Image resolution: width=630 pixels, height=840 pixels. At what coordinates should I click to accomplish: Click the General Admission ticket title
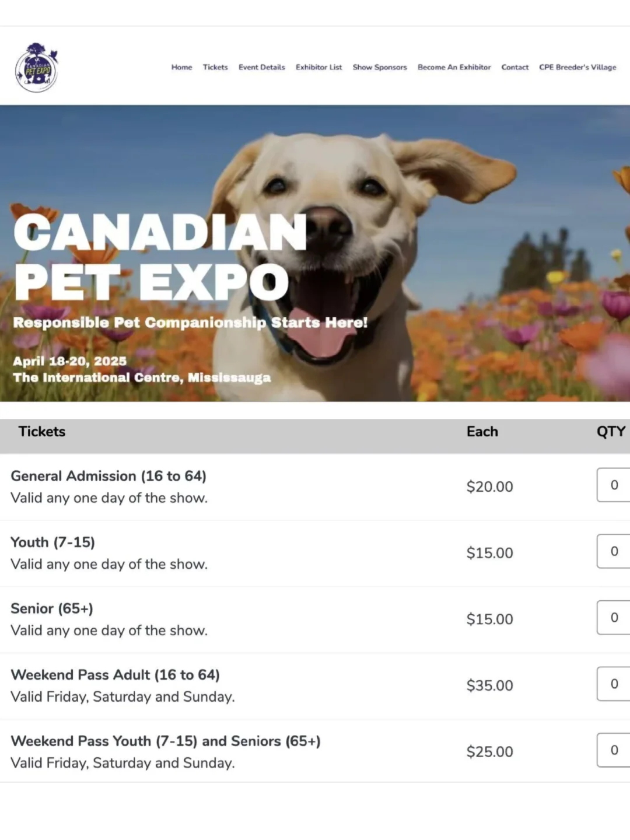click(x=108, y=476)
